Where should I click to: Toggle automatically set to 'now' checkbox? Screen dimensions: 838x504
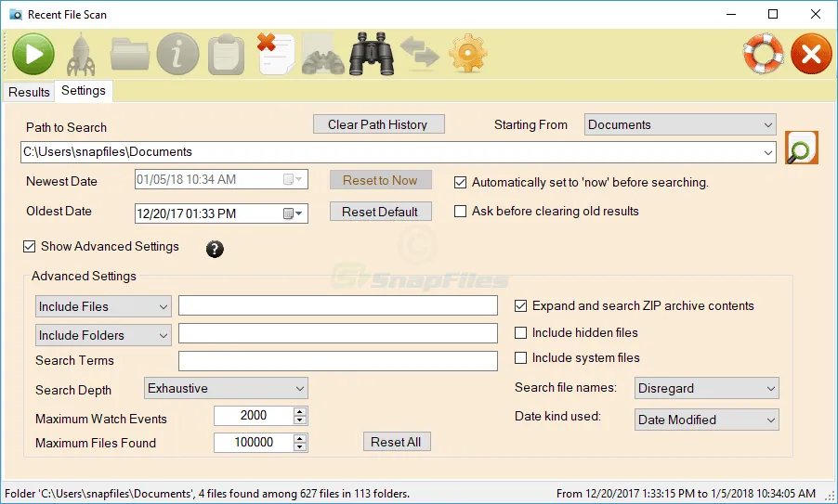460,183
